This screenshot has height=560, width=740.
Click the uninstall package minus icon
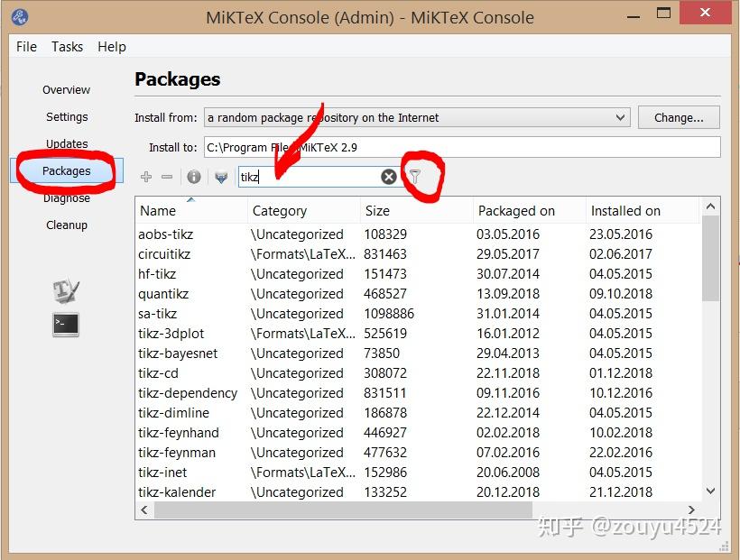tap(167, 177)
